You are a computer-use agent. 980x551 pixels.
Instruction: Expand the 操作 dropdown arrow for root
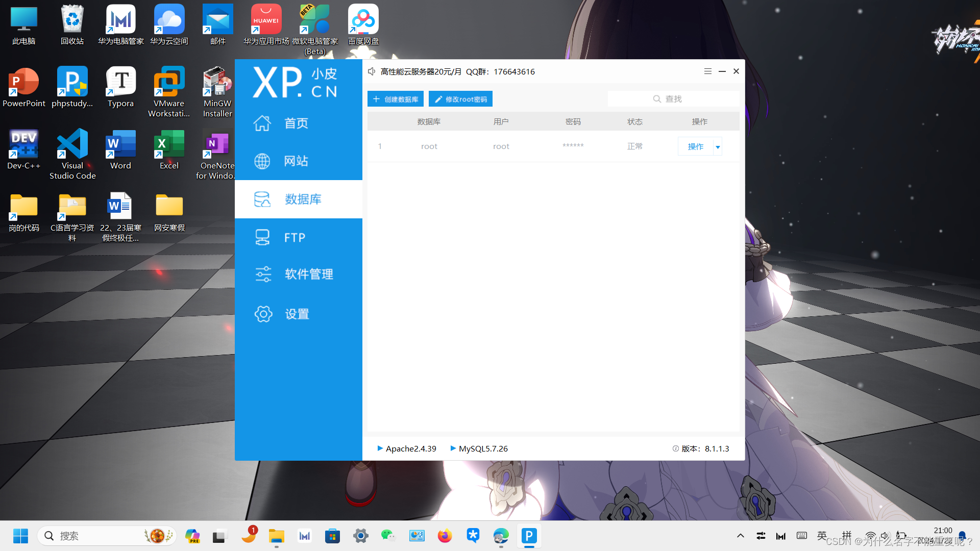tap(718, 147)
